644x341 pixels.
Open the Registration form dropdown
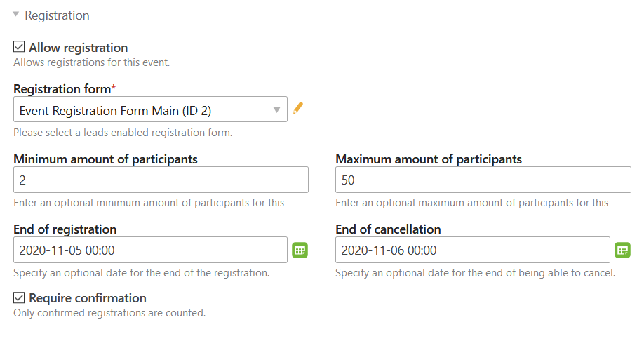coord(150,109)
